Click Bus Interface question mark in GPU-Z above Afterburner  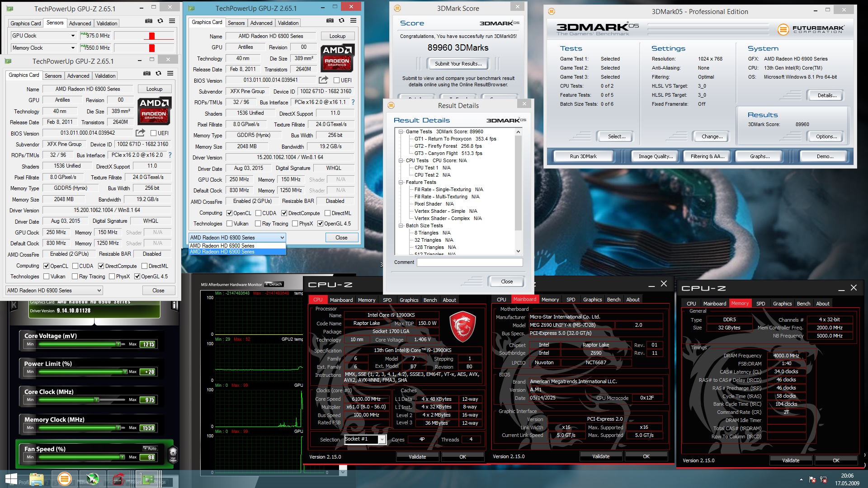click(x=170, y=155)
